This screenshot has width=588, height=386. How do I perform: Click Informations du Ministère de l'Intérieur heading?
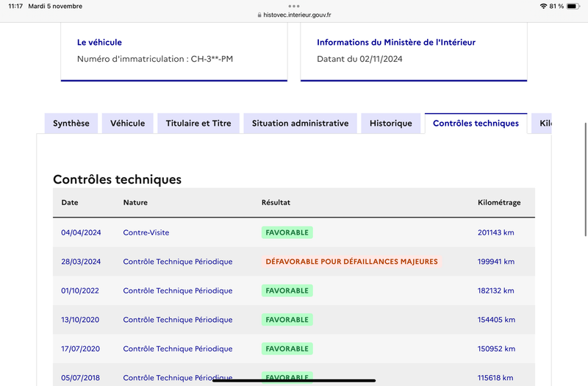(396, 43)
